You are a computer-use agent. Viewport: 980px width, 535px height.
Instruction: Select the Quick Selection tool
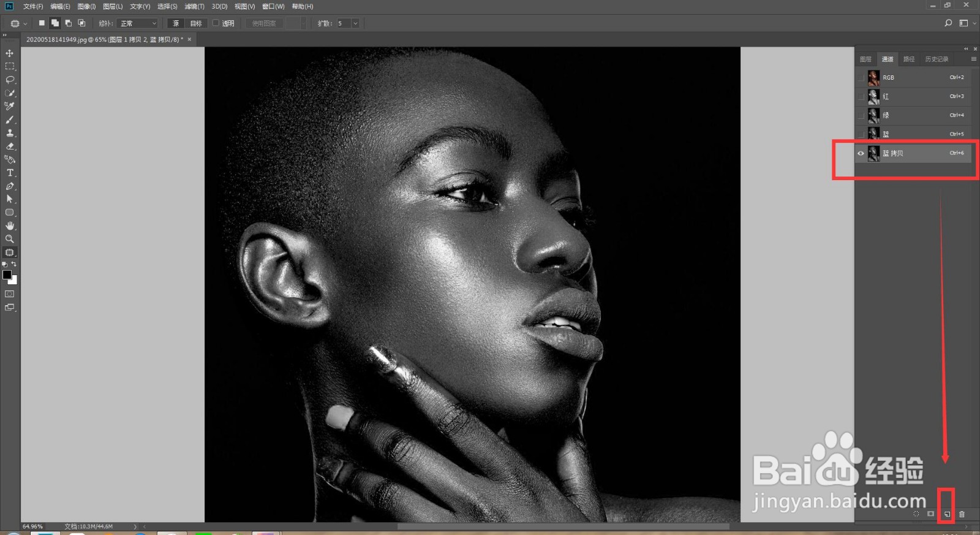(10, 93)
